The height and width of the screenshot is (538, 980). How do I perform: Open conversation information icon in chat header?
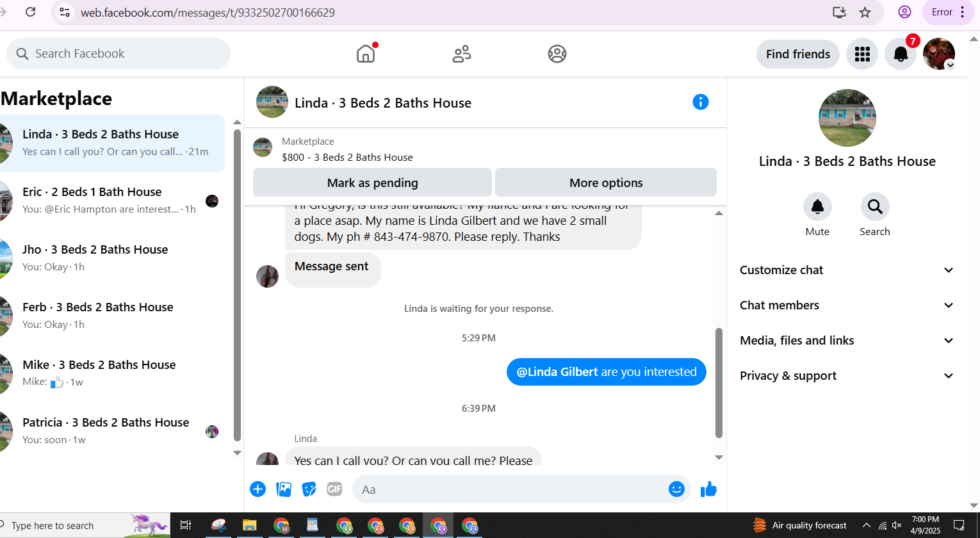pos(701,102)
